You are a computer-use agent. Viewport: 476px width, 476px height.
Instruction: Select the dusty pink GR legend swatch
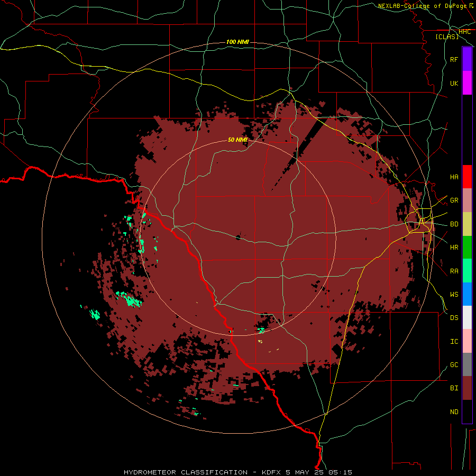point(467,200)
